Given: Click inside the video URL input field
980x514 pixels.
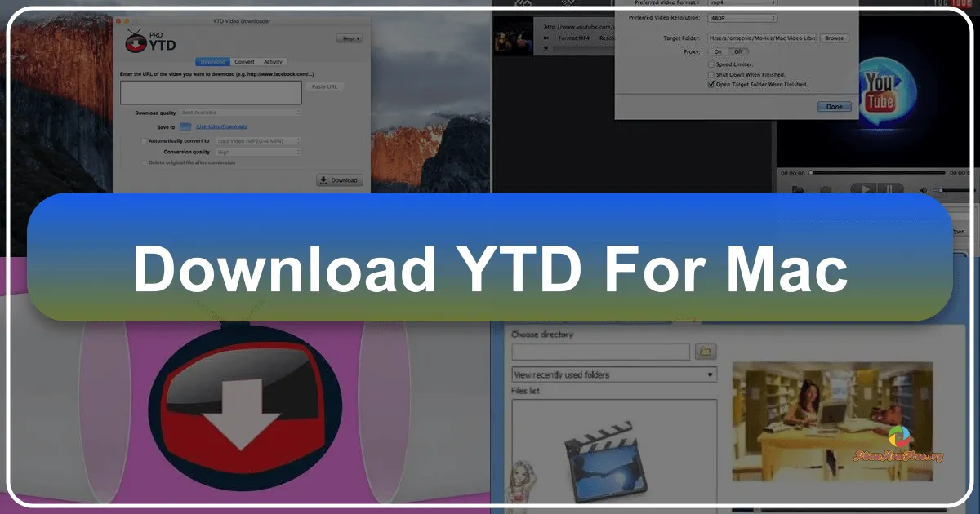Looking at the screenshot, I should (210, 92).
